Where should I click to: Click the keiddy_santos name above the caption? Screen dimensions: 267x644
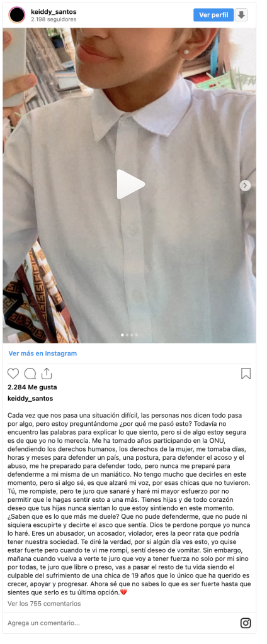[30, 398]
